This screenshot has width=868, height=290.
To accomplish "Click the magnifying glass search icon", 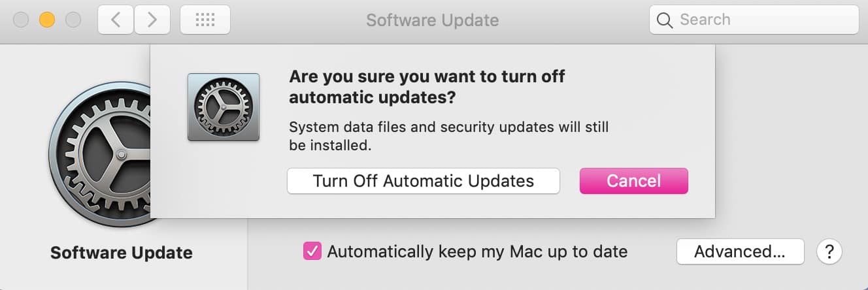I will point(665,20).
